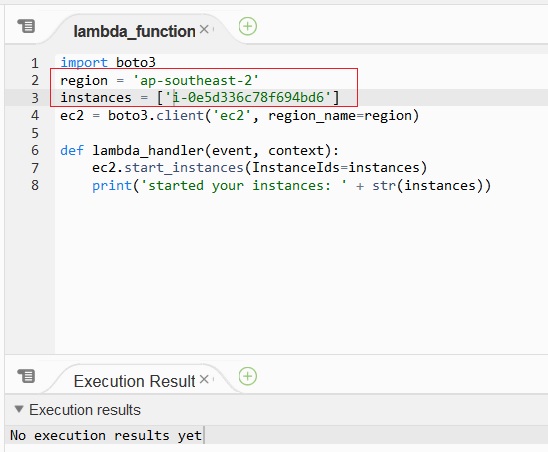Click 'str(instances)' on line 8
The height and width of the screenshot is (452, 548).
coord(428,185)
